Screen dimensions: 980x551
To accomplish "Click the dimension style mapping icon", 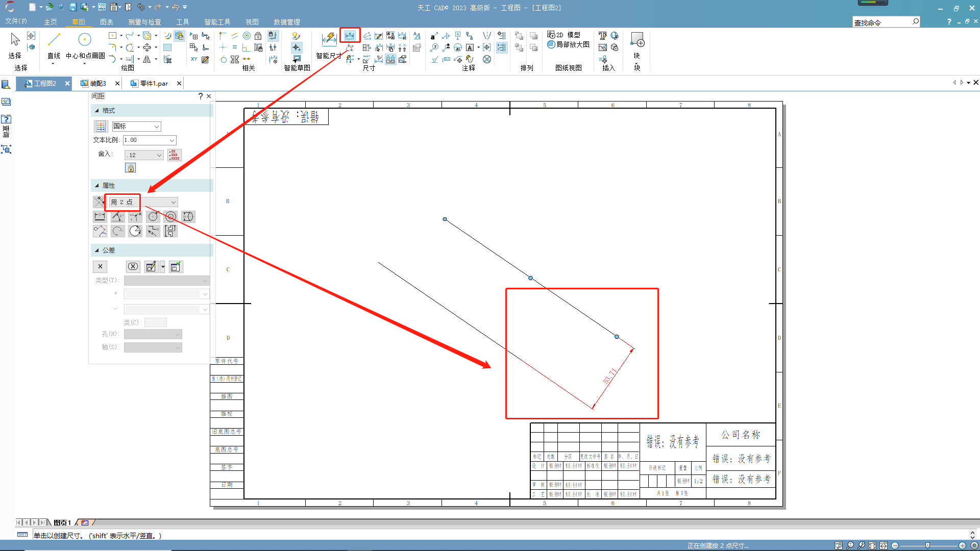I will [x=101, y=126].
